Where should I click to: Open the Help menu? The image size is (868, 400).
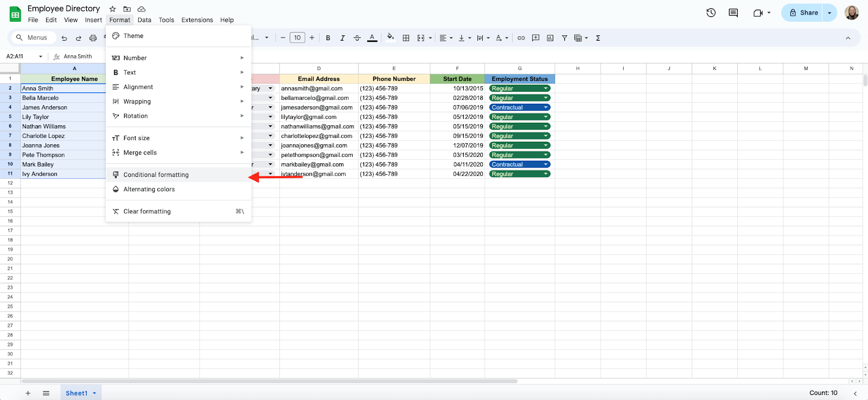pos(227,20)
